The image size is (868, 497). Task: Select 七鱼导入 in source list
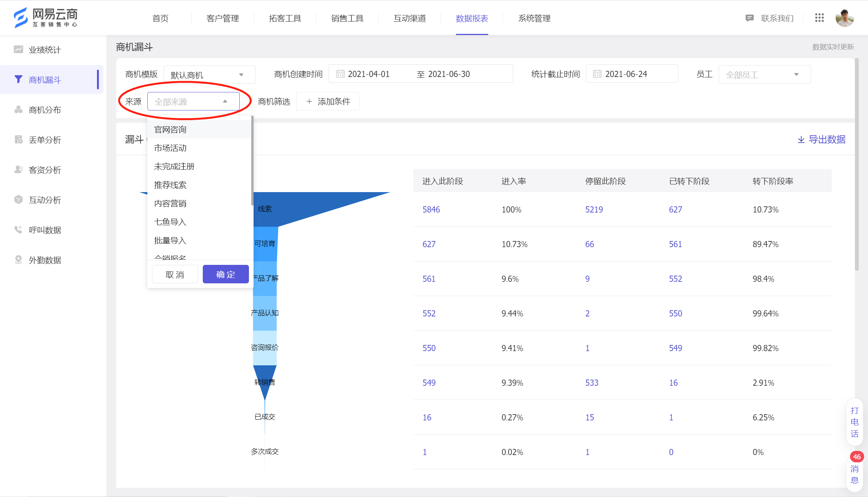(x=199, y=222)
